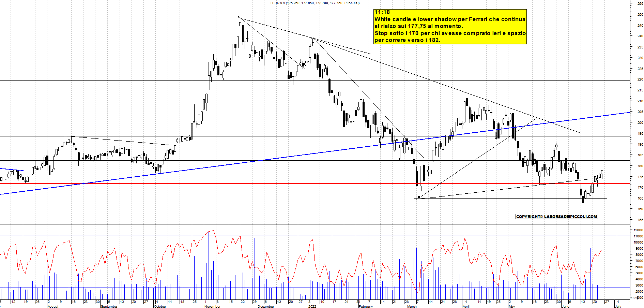Click the 250 price axis value

point(640,14)
